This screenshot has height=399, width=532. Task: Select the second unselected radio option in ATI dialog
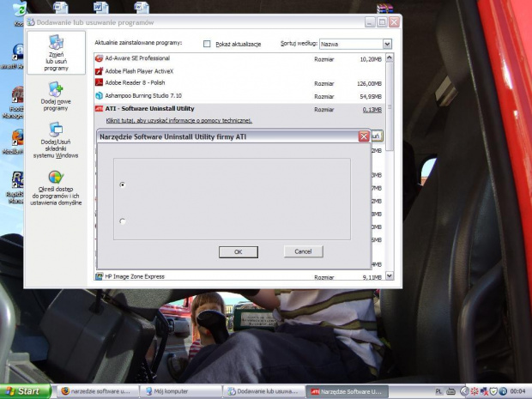(123, 221)
